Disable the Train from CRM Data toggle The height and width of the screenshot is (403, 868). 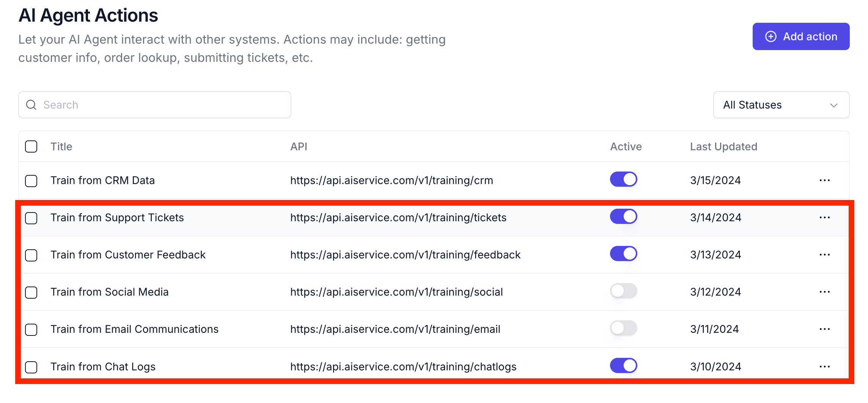pyautogui.click(x=623, y=179)
